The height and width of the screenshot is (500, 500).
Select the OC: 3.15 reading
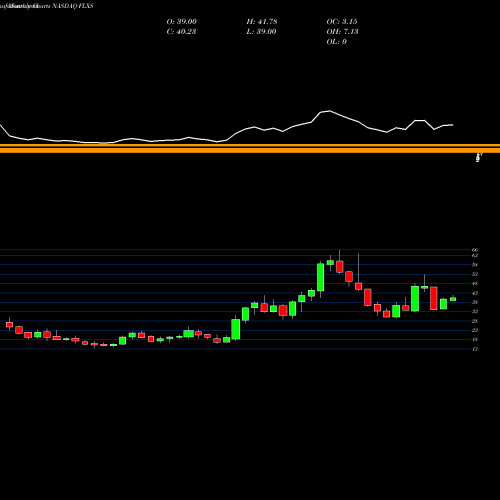[342, 22]
